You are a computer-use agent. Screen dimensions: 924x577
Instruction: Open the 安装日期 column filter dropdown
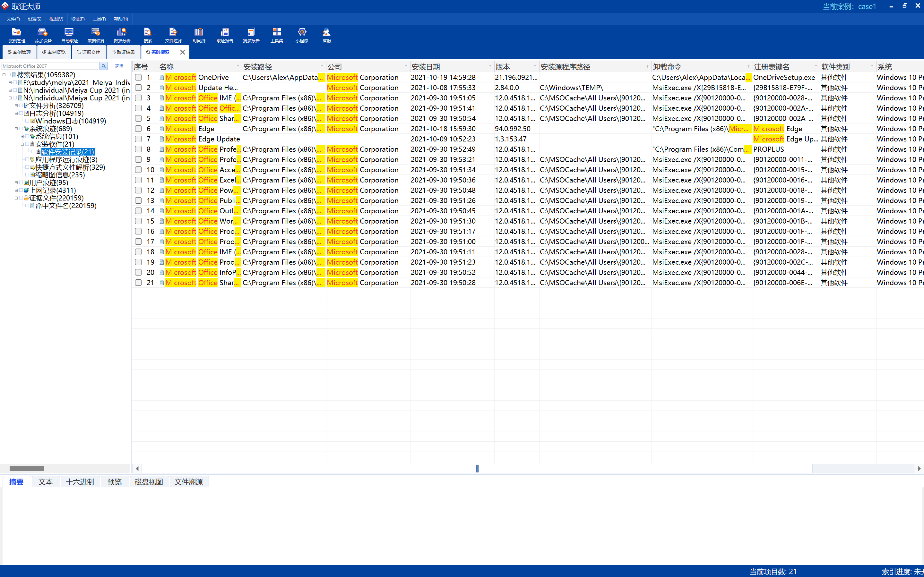490,66
